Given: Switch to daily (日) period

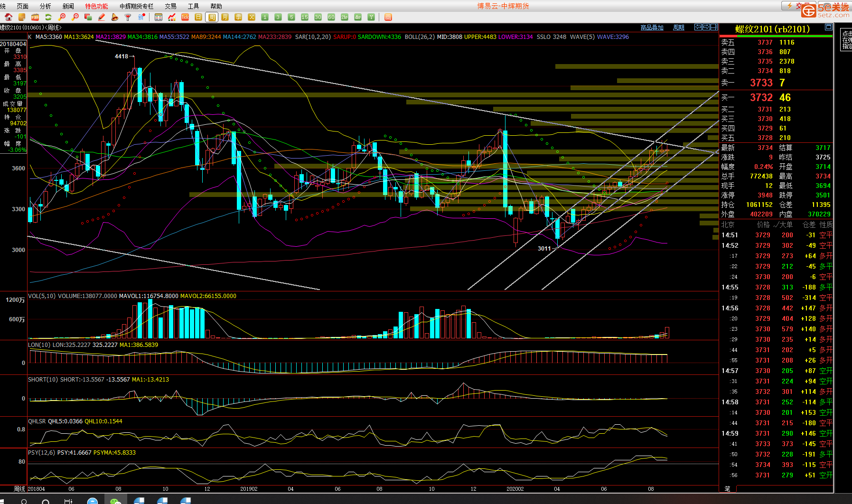Looking at the screenshot, I should [x=198, y=17].
